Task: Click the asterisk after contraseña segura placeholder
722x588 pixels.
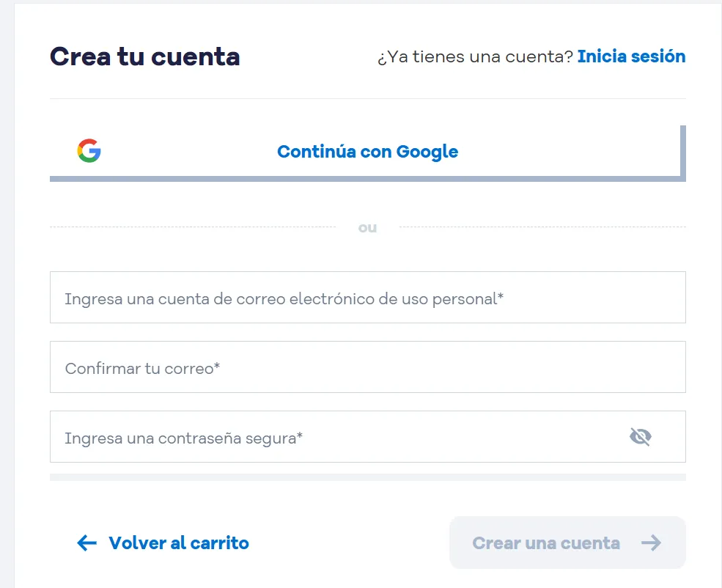Action: pos(300,436)
